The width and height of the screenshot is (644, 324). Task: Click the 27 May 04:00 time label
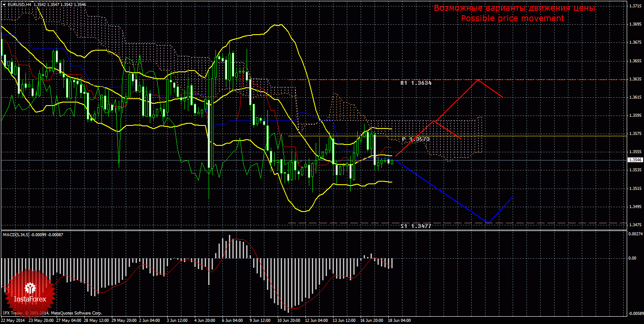[x=69, y=321]
